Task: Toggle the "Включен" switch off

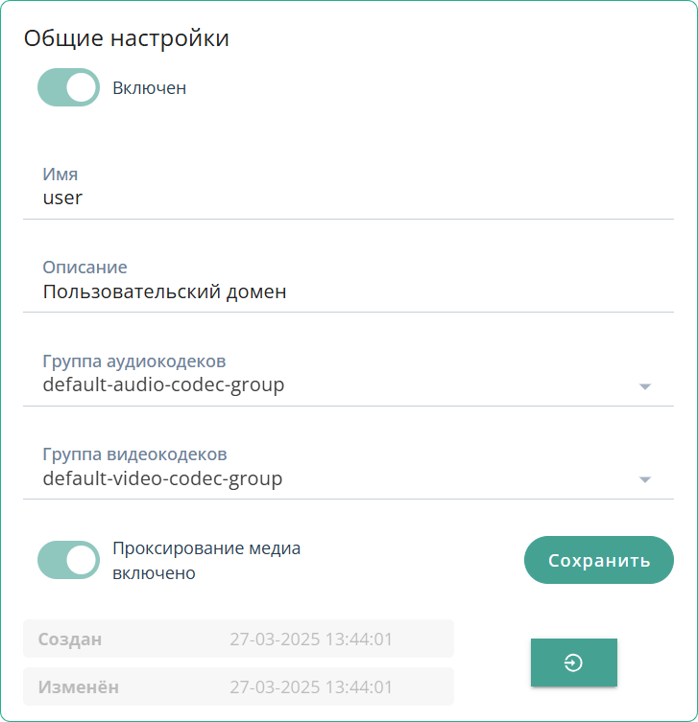Action: [68, 88]
